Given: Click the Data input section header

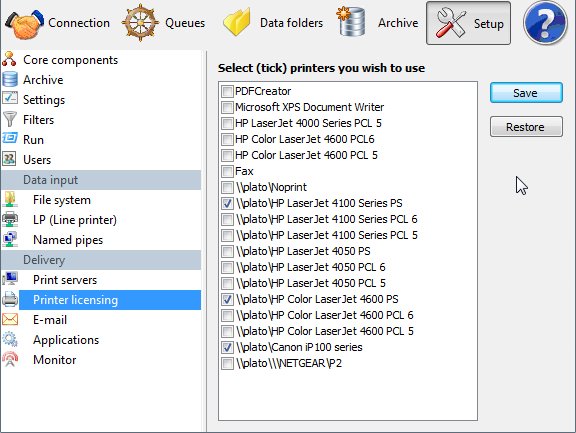Looking at the screenshot, I should (101, 180).
